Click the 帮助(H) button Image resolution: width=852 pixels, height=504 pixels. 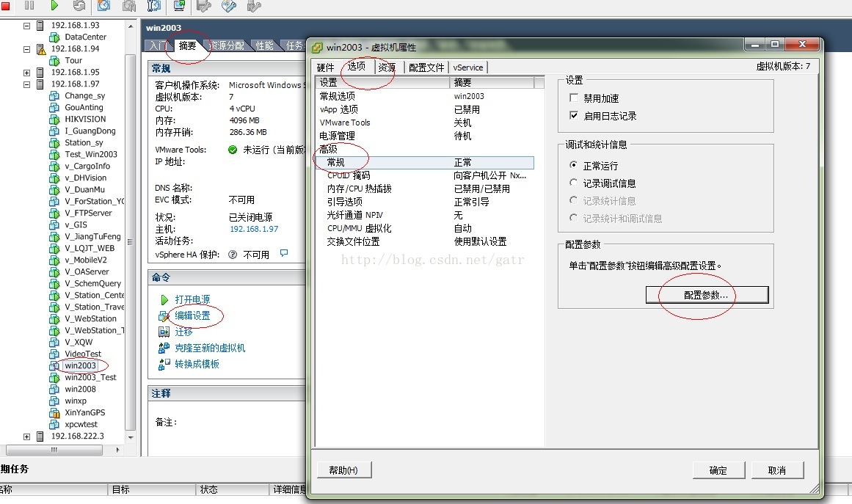click(343, 470)
